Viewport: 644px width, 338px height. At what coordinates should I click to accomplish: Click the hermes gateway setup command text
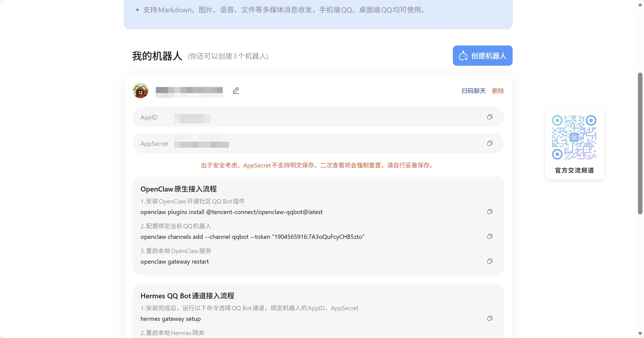[x=170, y=319]
